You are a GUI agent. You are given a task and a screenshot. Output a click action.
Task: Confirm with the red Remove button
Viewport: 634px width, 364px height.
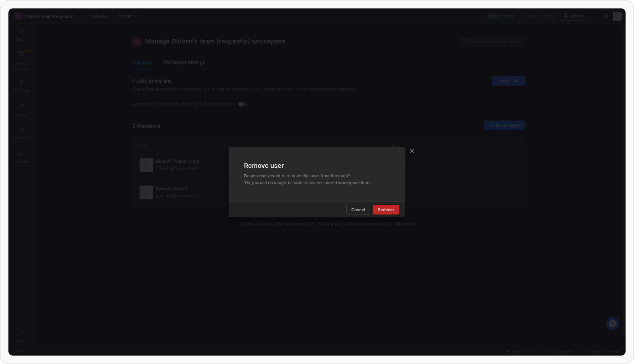click(x=385, y=210)
